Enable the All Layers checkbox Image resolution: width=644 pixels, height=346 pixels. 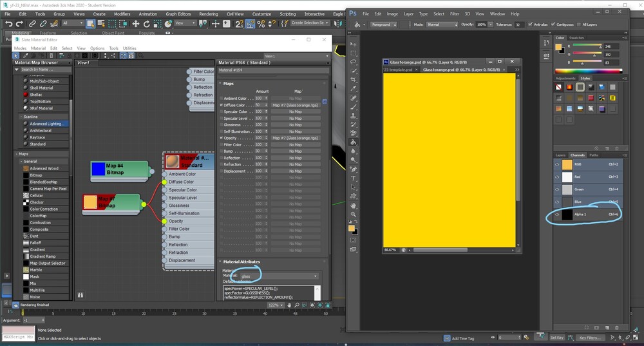578,24
